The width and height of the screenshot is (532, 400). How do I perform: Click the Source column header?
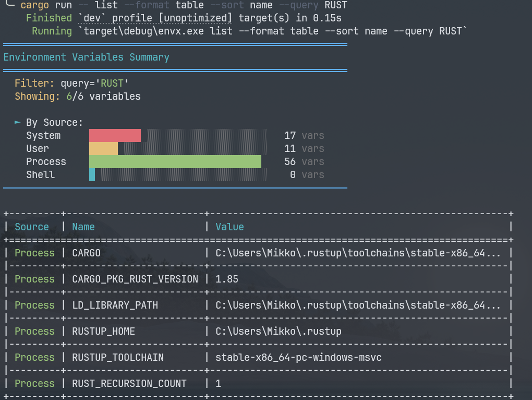click(31, 227)
